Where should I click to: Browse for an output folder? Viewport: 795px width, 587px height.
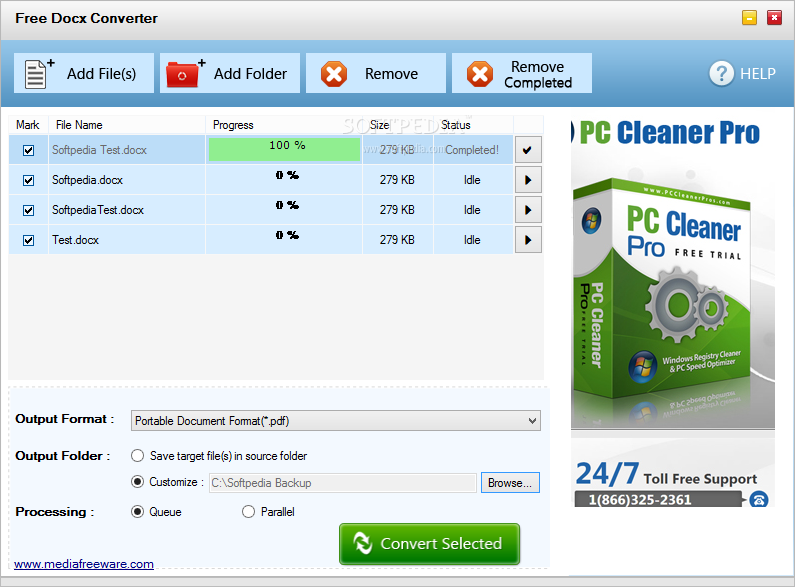coord(510,483)
